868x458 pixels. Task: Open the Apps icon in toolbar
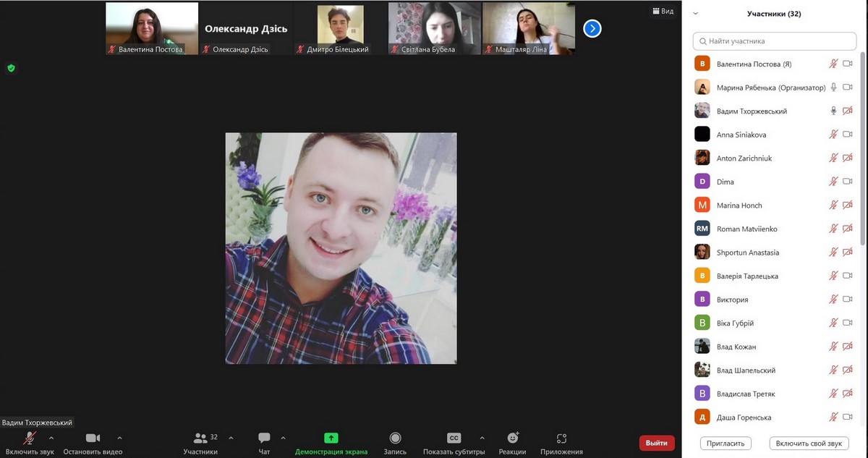[561, 438]
